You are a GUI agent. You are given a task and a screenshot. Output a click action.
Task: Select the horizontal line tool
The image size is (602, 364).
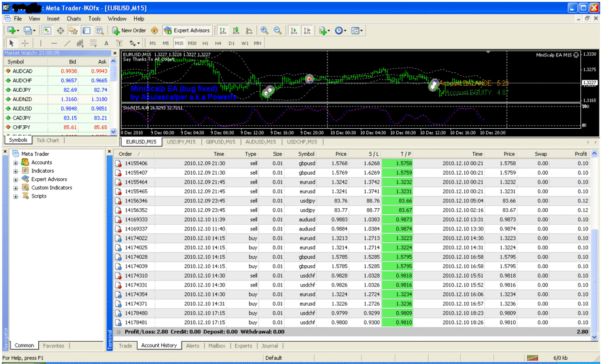point(54,43)
